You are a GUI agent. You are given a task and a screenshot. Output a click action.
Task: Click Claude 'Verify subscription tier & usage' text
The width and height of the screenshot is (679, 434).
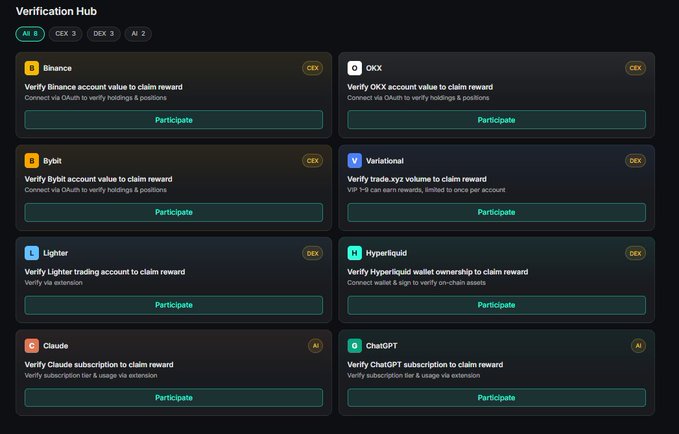[x=91, y=375]
